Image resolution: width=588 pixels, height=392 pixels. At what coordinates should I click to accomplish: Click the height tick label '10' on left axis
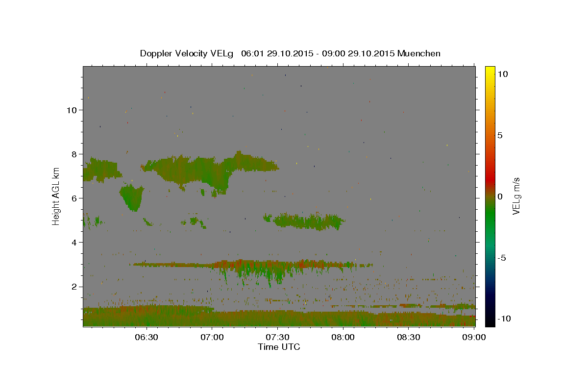click(x=73, y=110)
